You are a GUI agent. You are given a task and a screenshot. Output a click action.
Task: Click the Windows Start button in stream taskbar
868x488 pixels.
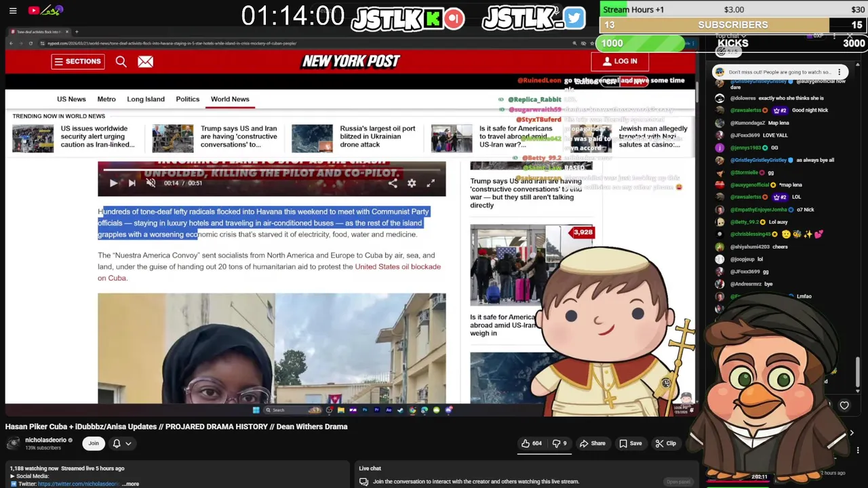click(x=256, y=410)
